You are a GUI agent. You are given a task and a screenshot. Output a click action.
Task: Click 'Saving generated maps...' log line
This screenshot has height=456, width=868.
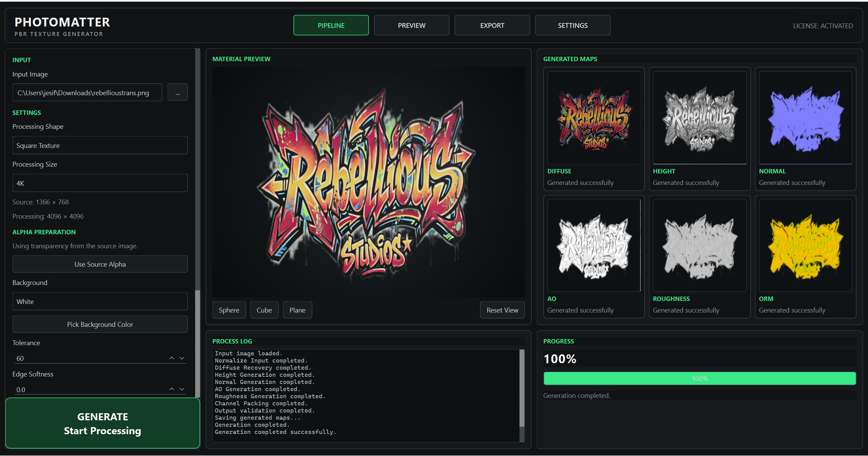coord(258,418)
